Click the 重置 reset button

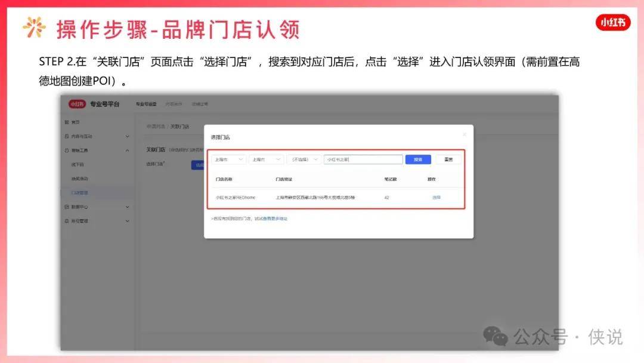pyautogui.click(x=448, y=159)
